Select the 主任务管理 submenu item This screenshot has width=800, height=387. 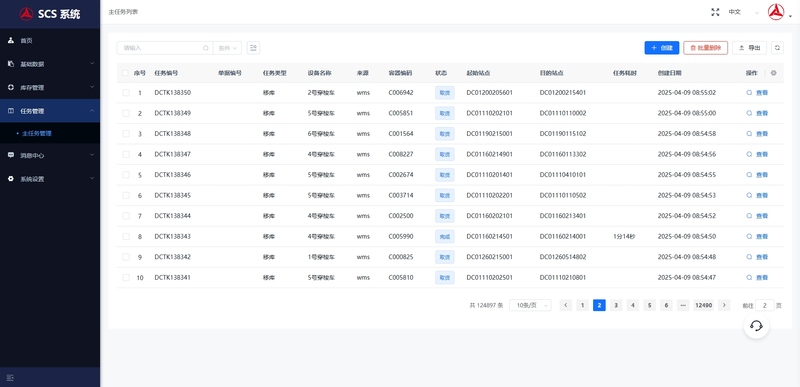[x=50, y=134]
